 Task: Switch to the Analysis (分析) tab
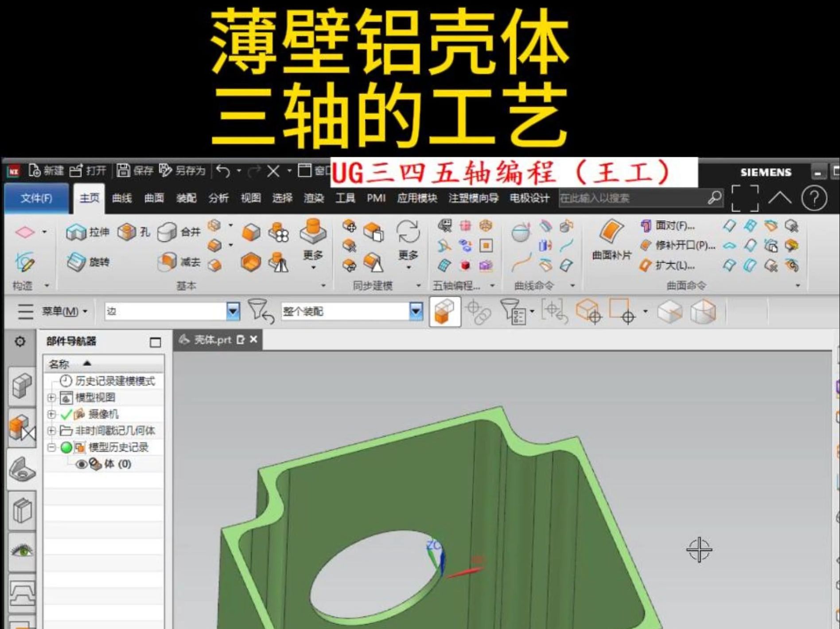(218, 198)
